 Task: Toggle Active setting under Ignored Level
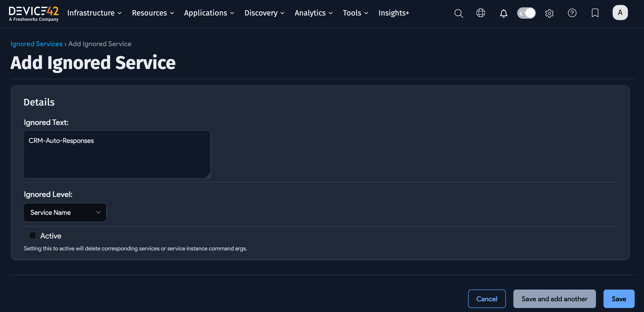click(x=33, y=235)
